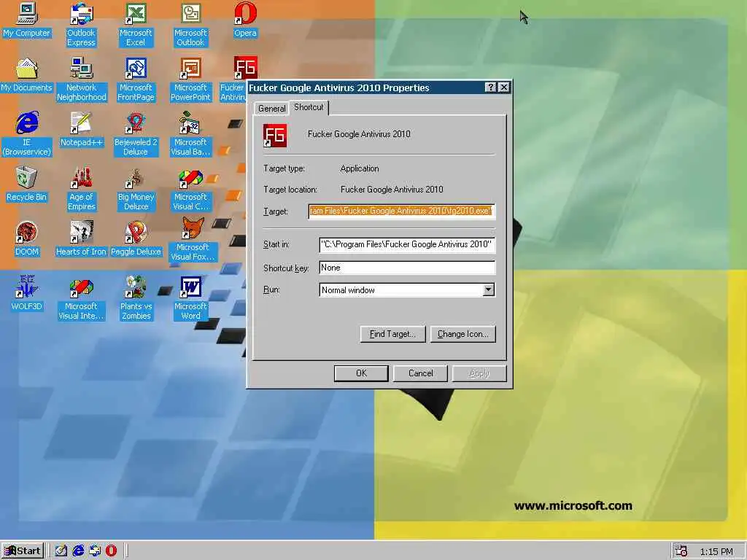This screenshot has width=747, height=560.
Task: Click the Find Target button
Action: [x=392, y=334]
